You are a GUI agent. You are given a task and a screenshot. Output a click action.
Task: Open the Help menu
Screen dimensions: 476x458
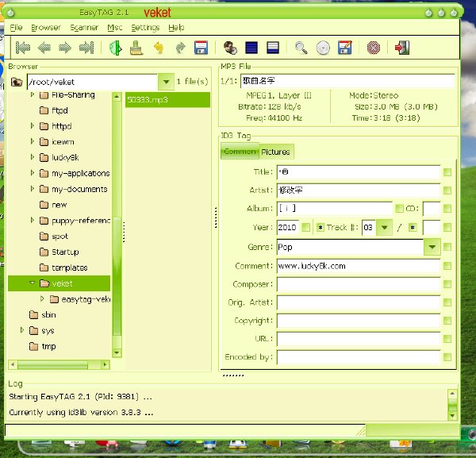pyautogui.click(x=176, y=28)
